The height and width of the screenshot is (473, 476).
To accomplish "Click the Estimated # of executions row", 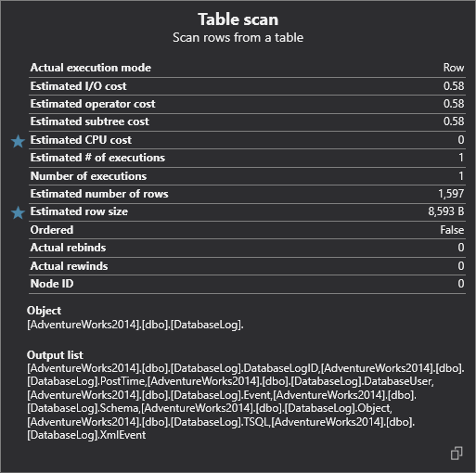I will pyautogui.click(x=247, y=158).
